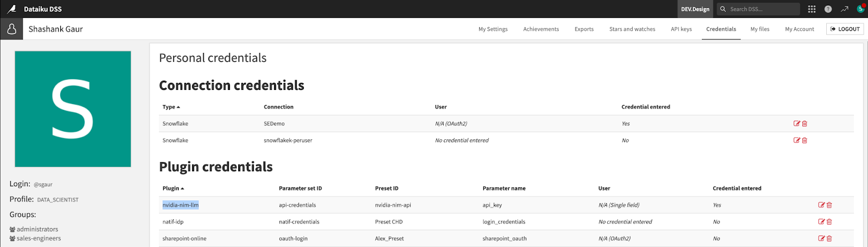Sort plugin credentials by Plugin column
This screenshot has width=868, height=247.
click(x=173, y=188)
